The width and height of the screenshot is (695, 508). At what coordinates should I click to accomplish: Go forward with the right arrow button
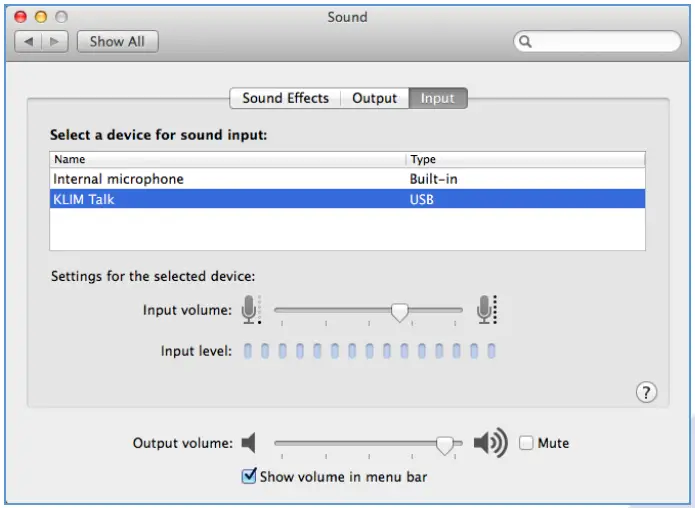(55, 42)
